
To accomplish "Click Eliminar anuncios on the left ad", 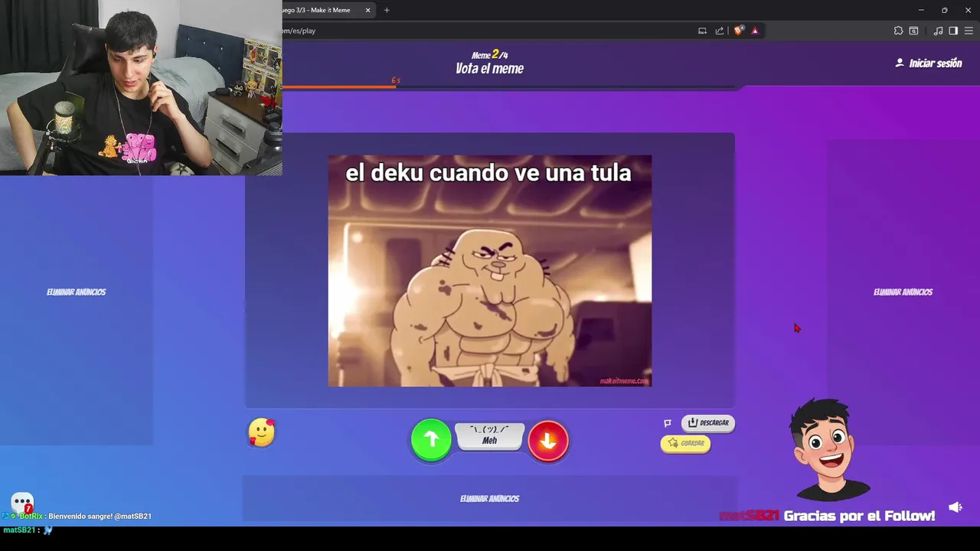I will point(76,292).
